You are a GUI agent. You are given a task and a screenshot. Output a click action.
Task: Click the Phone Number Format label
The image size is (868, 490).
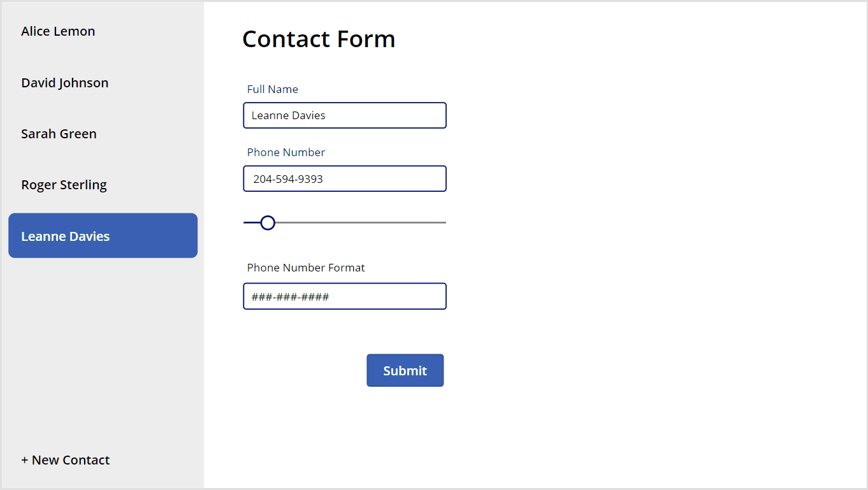pyautogui.click(x=306, y=268)
